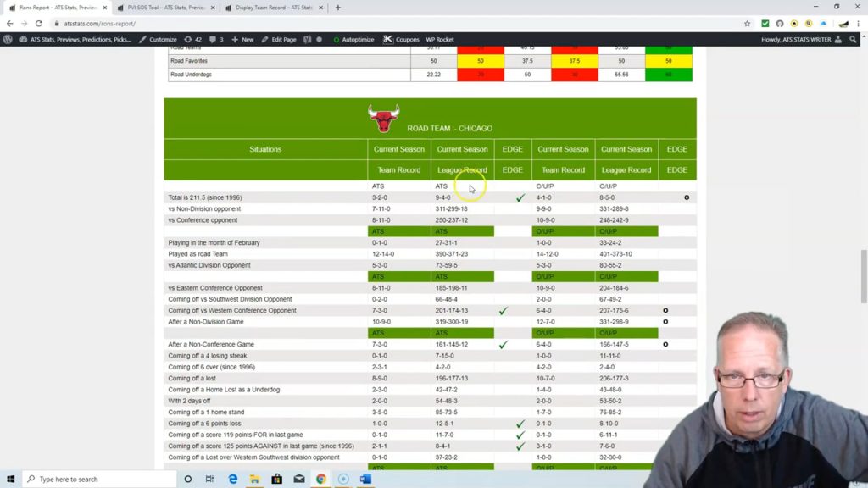Open Task View from the taskbar
This screenshot has width=868, height=488.
tap(210, 479)
